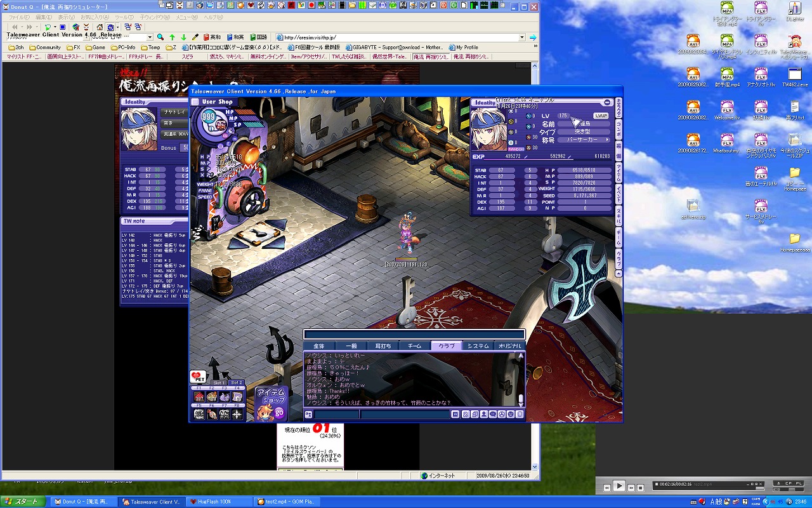Expand the バーサーカー title selector
Viewport: 812px width, 508px height.
coord(606,140)
